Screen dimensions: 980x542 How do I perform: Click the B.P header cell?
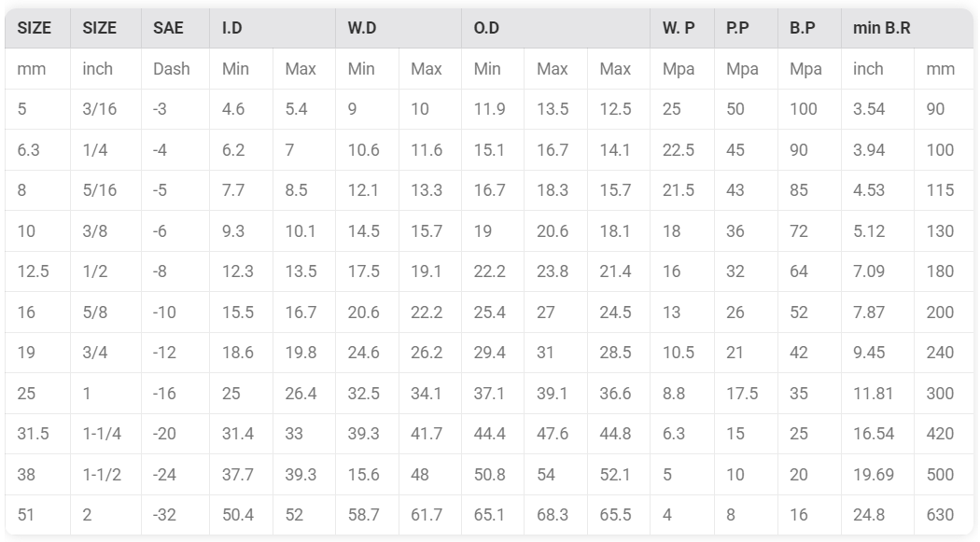click(809, 28)
